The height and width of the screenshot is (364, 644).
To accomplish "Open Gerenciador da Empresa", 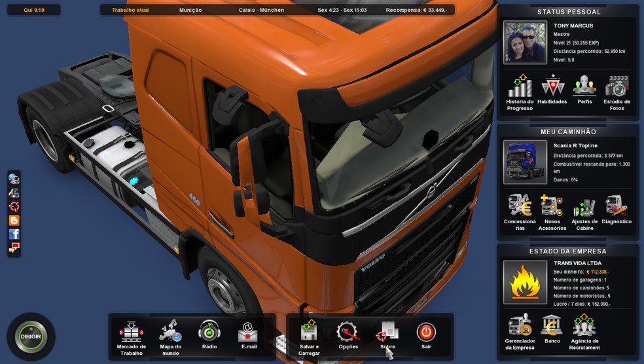I will tap(520, 326).
